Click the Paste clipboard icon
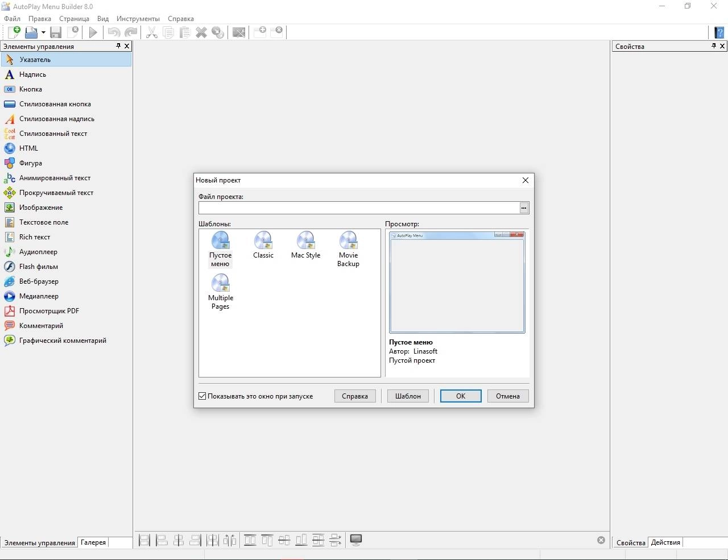The width and height of the screenshot is (728, 560). [185, 32]
